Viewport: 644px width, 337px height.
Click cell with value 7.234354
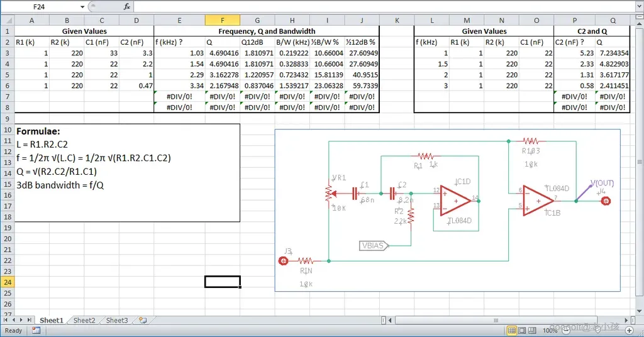(613, 53)
